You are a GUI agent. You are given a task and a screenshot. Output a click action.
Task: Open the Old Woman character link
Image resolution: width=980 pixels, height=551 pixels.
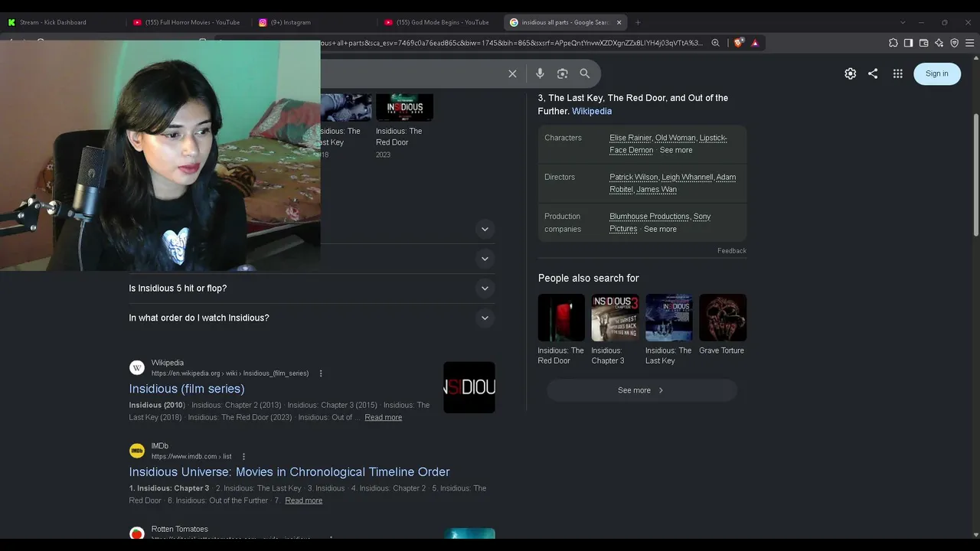[x=675, y=138]
